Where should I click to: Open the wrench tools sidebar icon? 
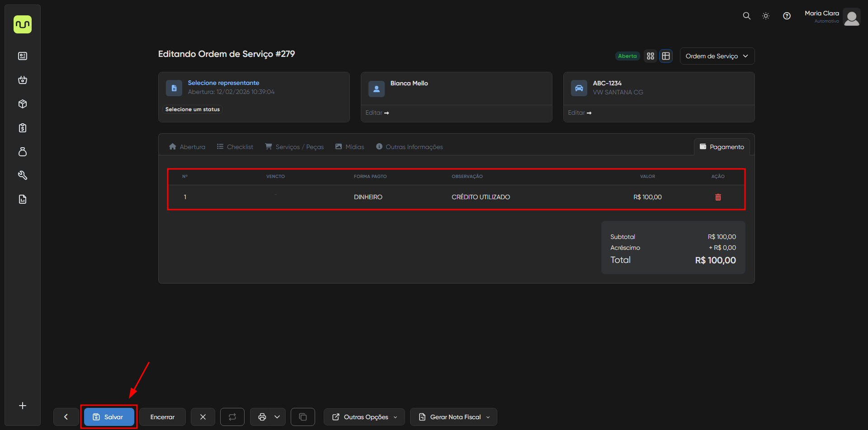point(23,175)
